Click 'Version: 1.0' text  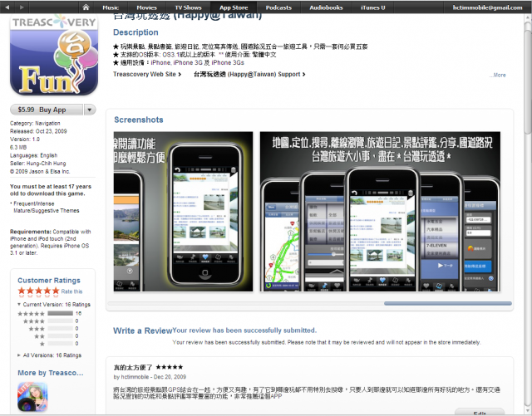[x=25, y=139]
